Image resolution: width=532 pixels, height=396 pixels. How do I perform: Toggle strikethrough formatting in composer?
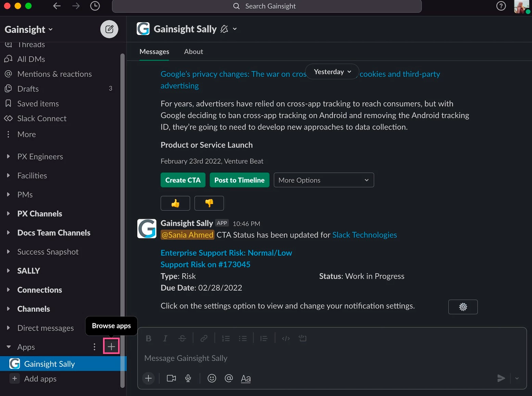[x=182, y=338]
